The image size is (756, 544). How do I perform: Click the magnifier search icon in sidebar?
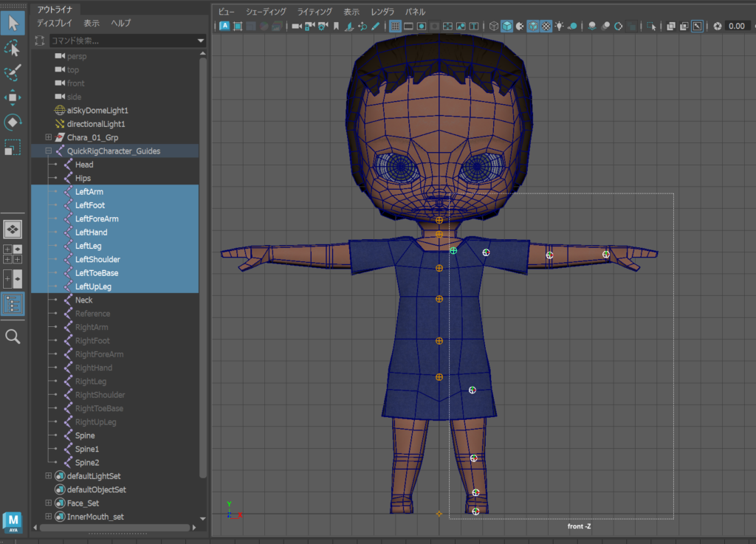13,337
